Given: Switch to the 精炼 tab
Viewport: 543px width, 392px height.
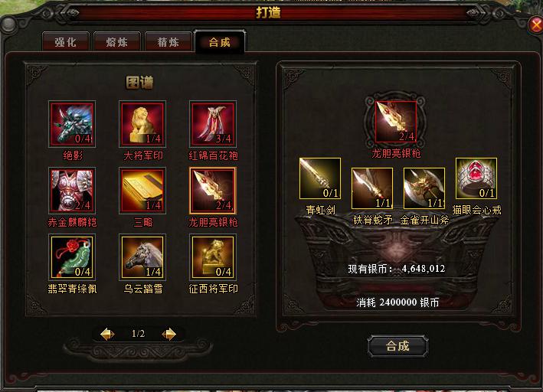Looking at the screenshot, I should click(168, 42).
